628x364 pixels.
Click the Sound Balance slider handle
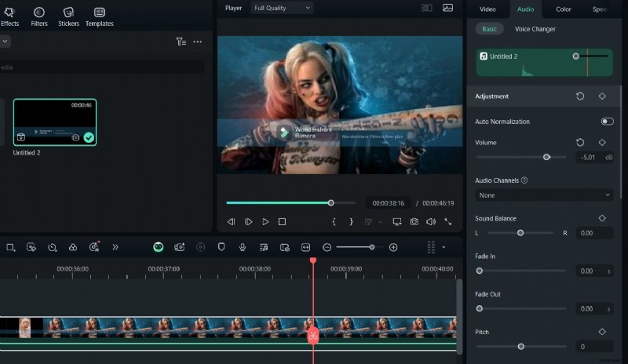[520, 233]
